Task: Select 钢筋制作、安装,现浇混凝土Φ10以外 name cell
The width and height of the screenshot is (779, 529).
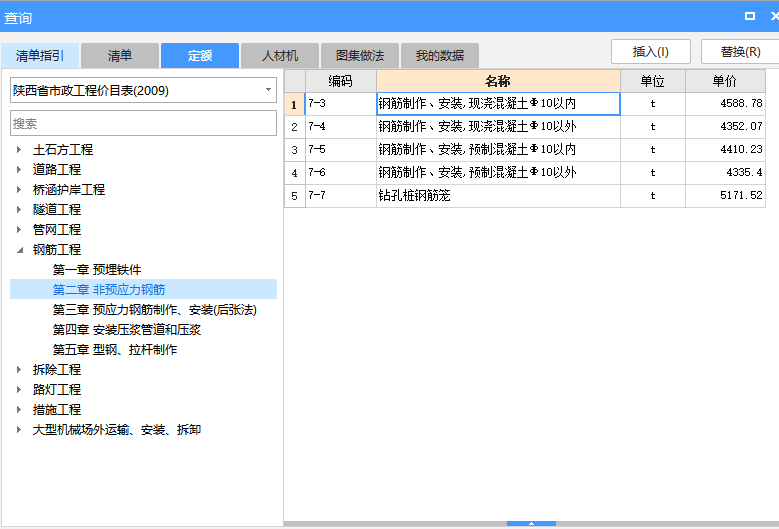Action: point(498,127)
